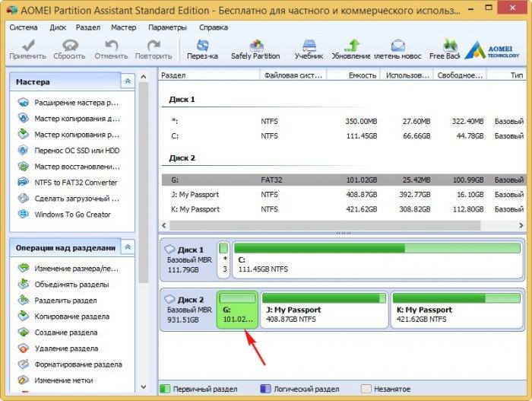Image resolution: width=532 pixels, height=401 pixels.
Task: Click the Redo (Повторить) toolbar icon
Action: coord(154,46)
